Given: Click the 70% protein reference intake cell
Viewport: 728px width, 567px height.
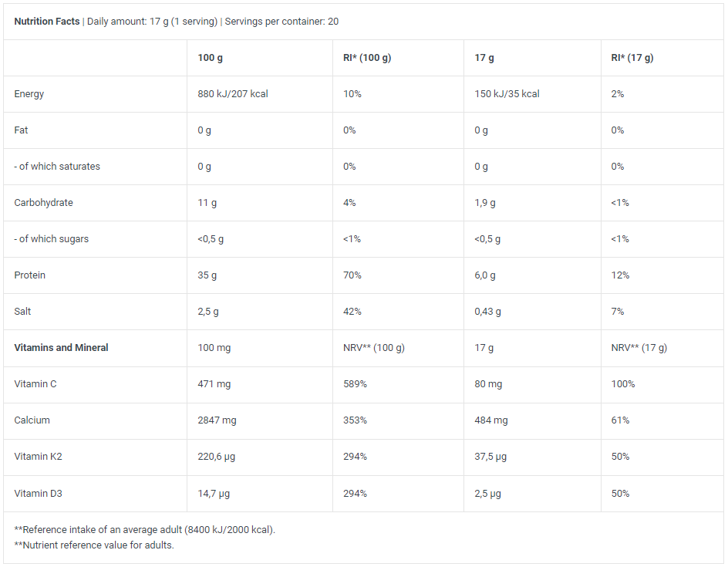Looking at the screenshot, I should tap(352, 275).
